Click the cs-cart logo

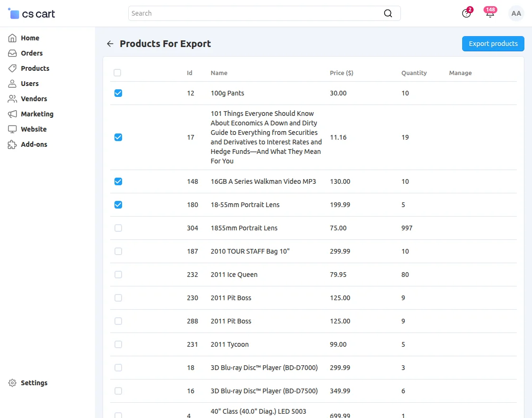31,13
